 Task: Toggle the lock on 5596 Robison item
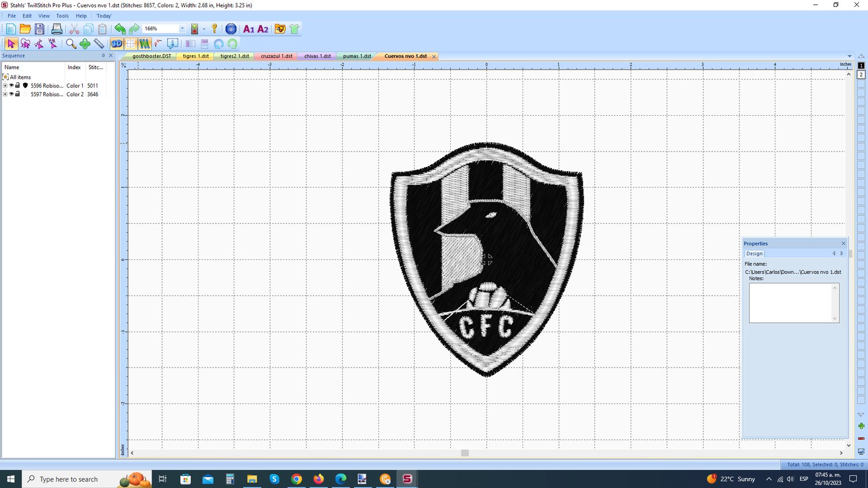17,86
